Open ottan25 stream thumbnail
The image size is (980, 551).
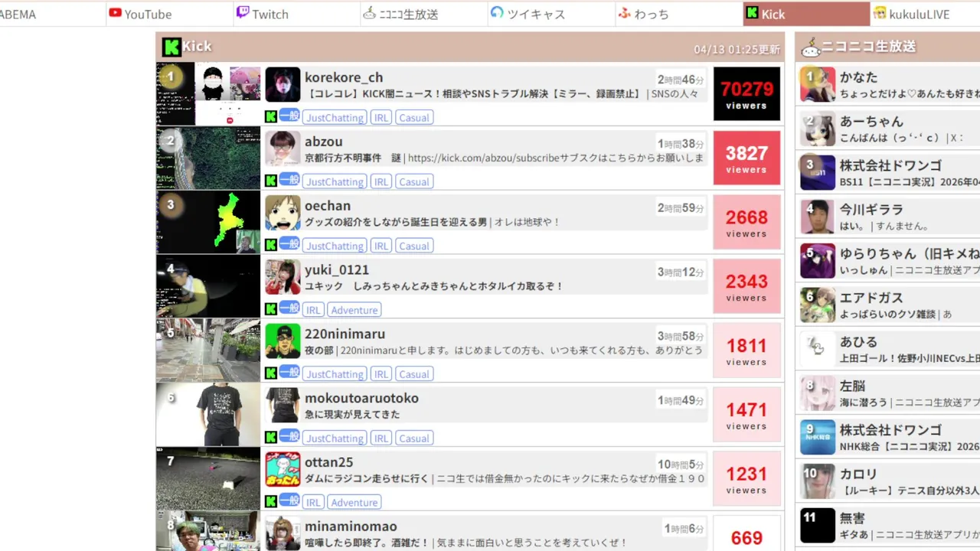tap(208, 478)
